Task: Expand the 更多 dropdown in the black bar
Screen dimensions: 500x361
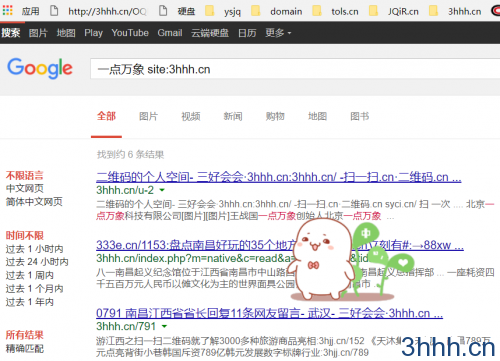Action: (278, 33)
